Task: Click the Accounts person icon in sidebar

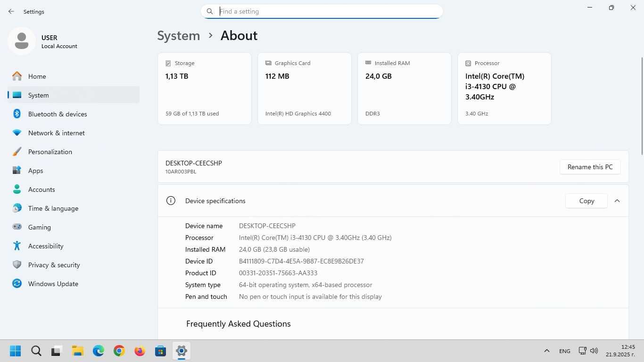Action: (17, 189)
